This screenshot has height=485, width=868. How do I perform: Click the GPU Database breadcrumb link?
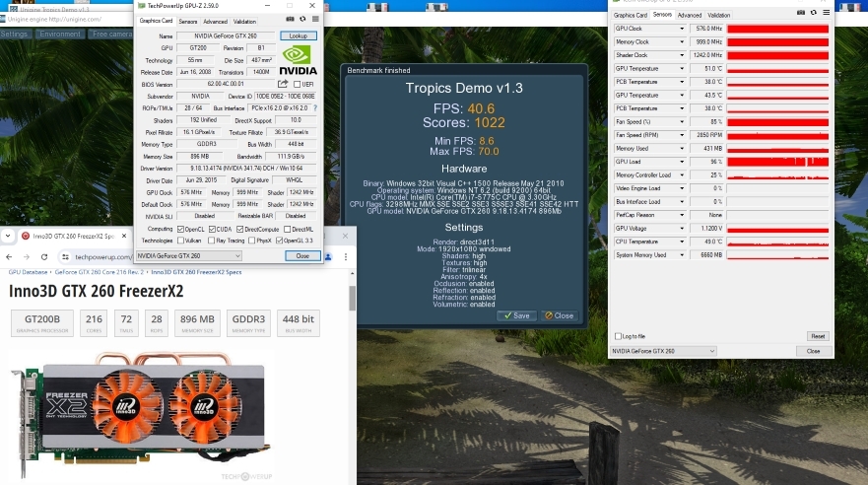click(x=28, y=272)
